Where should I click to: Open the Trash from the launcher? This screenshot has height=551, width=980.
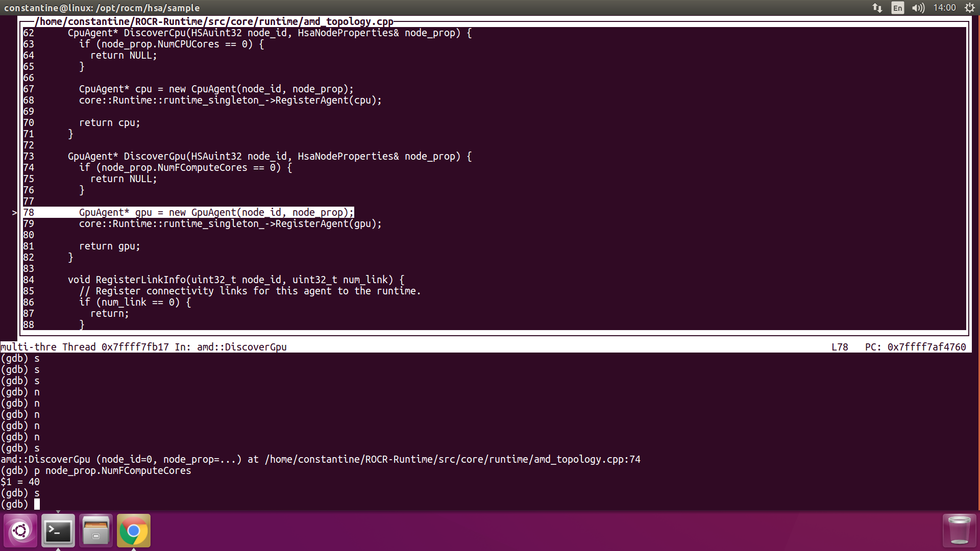click(959, 530)
